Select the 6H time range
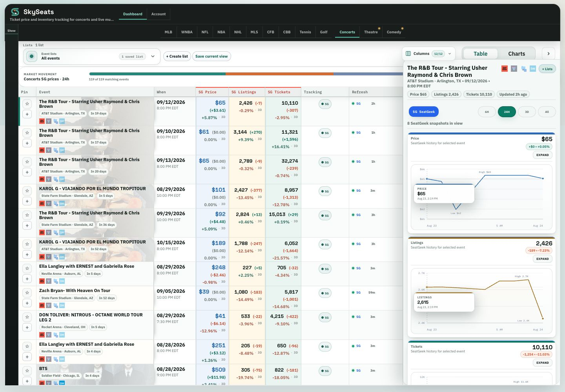Screen dimensions: 565x392 [x=487, y=112]
